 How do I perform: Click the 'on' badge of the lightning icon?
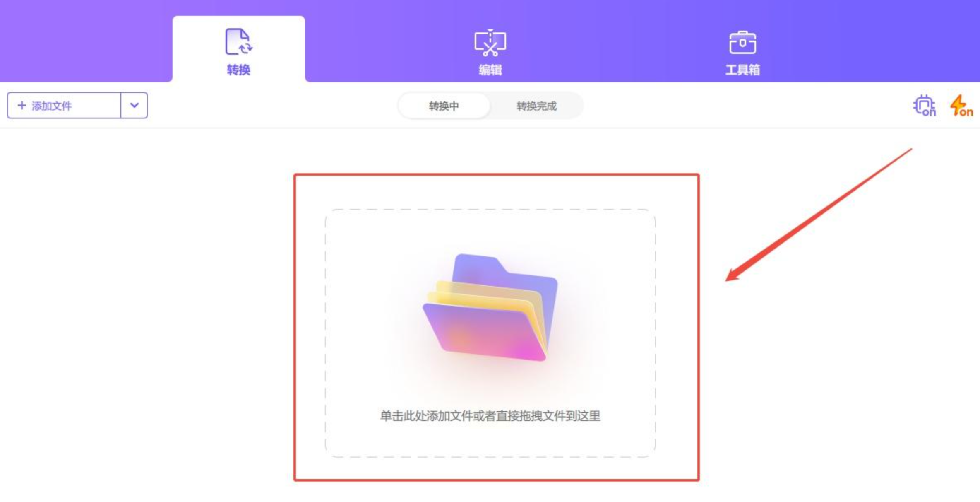966,112
